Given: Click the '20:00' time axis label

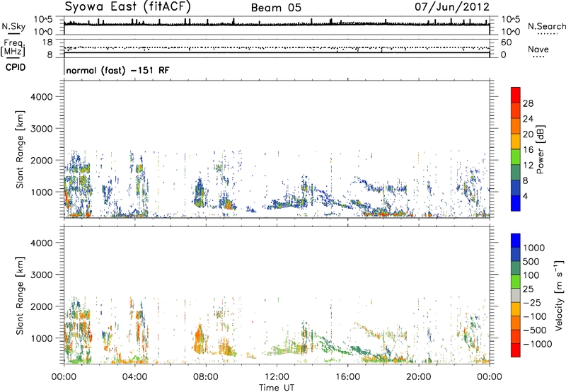Looking at the screenshot, I should (418, 377).
